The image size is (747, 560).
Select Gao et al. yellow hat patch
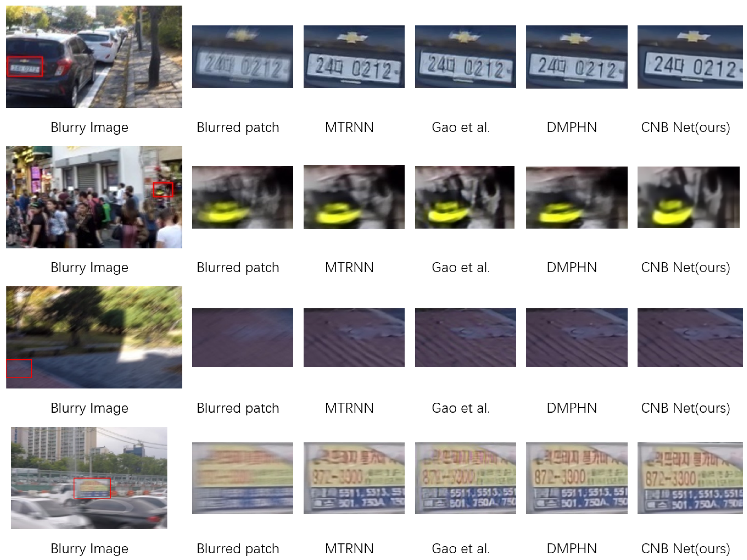click(x=465, y=197)
